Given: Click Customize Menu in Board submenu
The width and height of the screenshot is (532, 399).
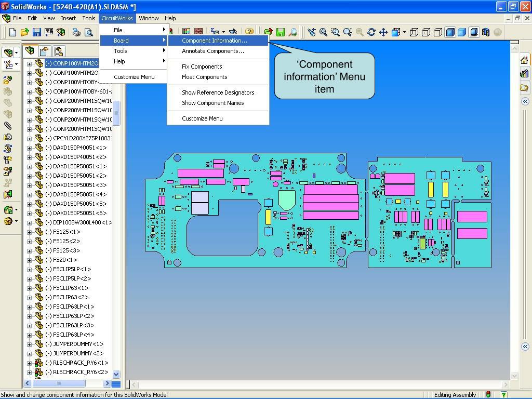Looking at the screenshot, I should pyautogui.click(x=218, y=118).
